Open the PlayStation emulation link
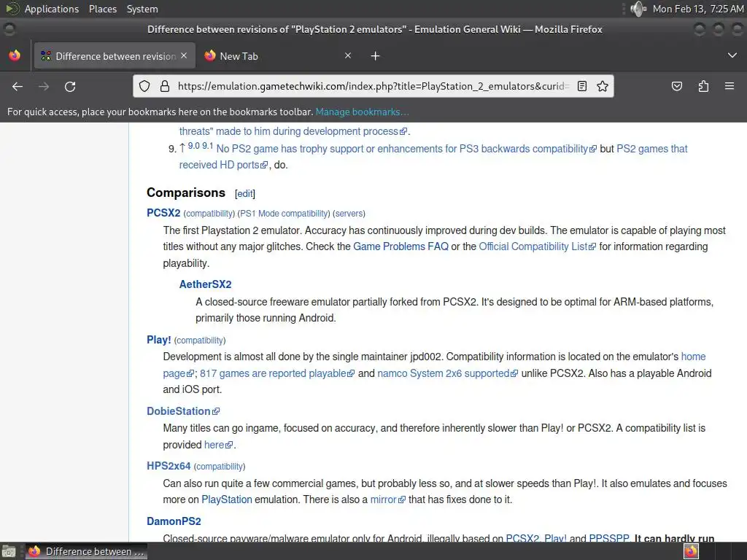This screenshot has height=560, width=747. [227, 499]
